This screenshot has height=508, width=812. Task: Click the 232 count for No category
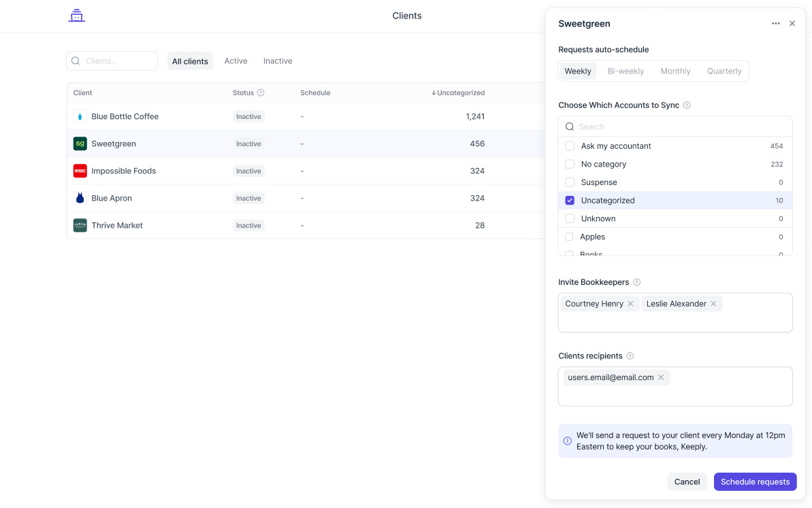pos(777,164)
